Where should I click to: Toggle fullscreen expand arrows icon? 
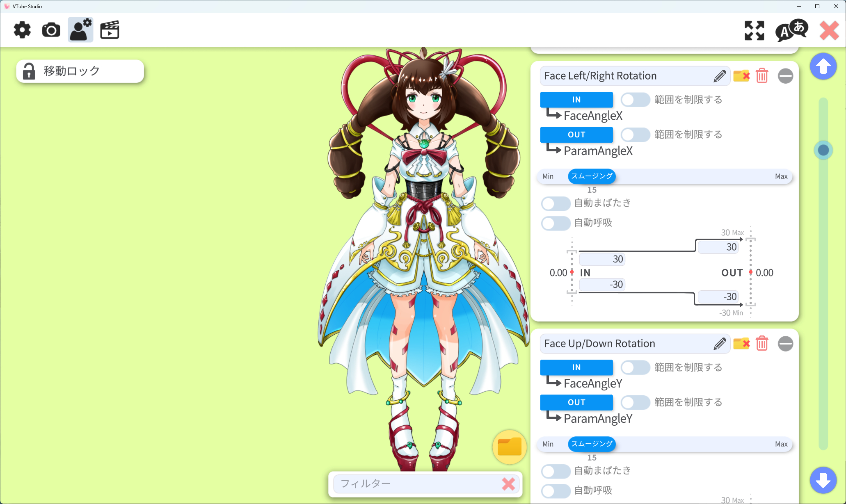tap(755, 31)
